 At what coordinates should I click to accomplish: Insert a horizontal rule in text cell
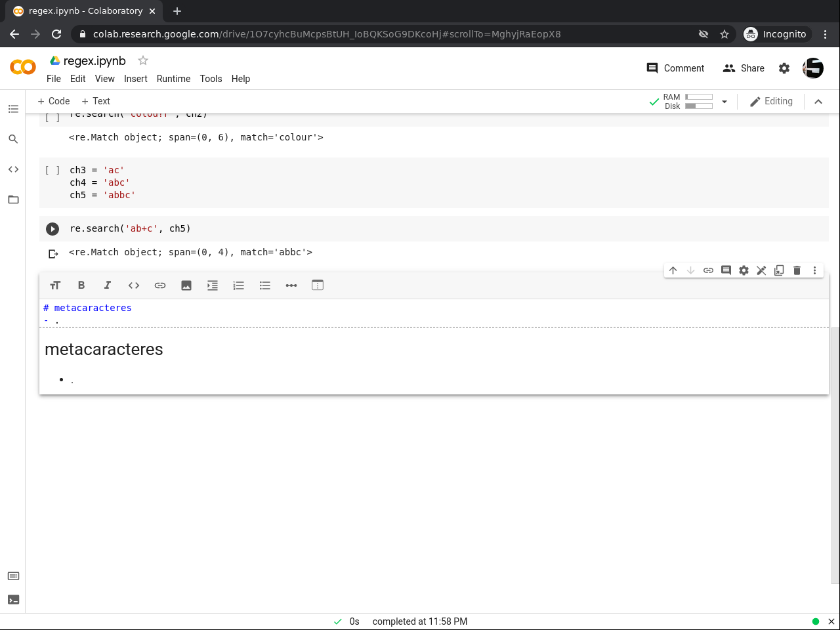click(291, 285)
